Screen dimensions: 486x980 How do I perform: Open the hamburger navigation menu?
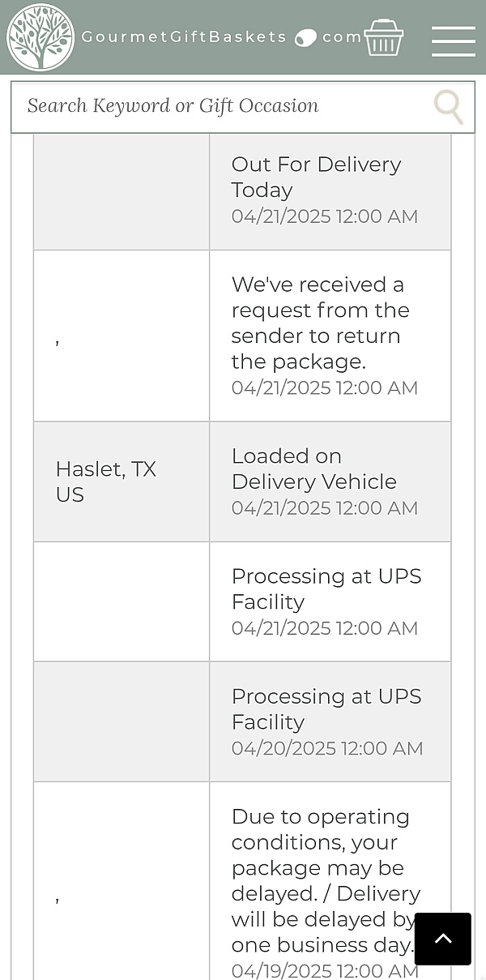point(453,41)
